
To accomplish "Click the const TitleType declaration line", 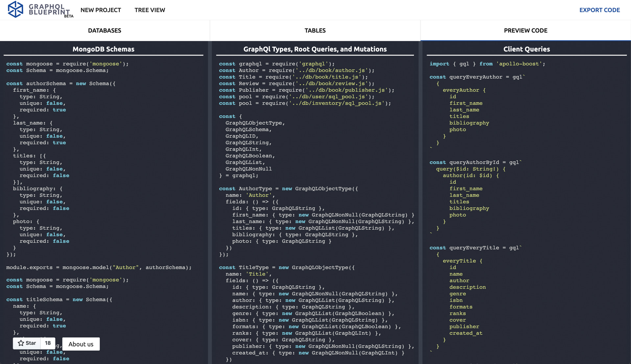I will [287, 267].
